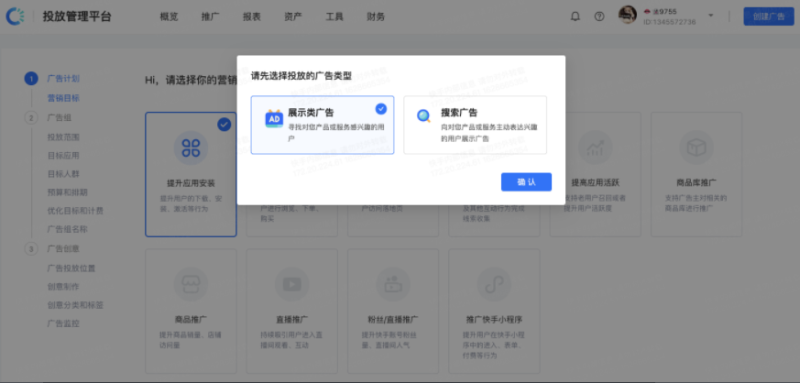
Task: Click the shop icon of 商品推广
Action: pos(191,284)
